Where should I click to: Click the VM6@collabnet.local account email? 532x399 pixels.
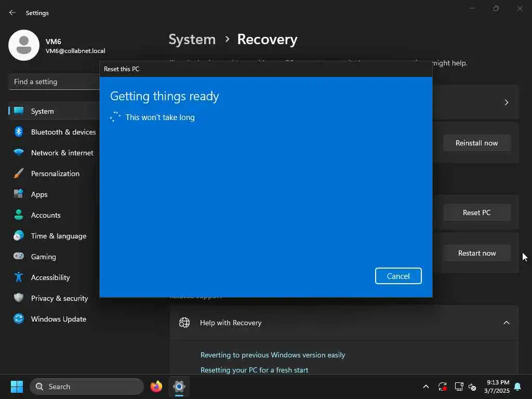pos(75,51)
